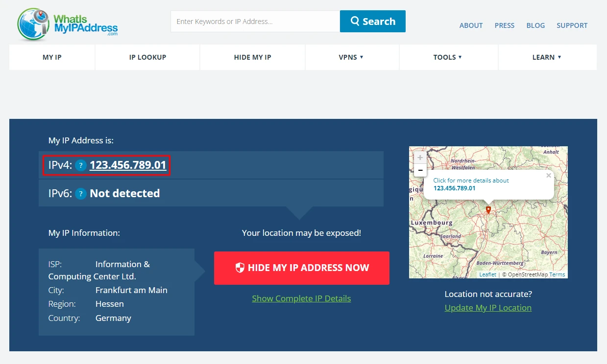Click the IPv4 address 123.456.789.01 link
607x364 pixels.
(128, 165)
